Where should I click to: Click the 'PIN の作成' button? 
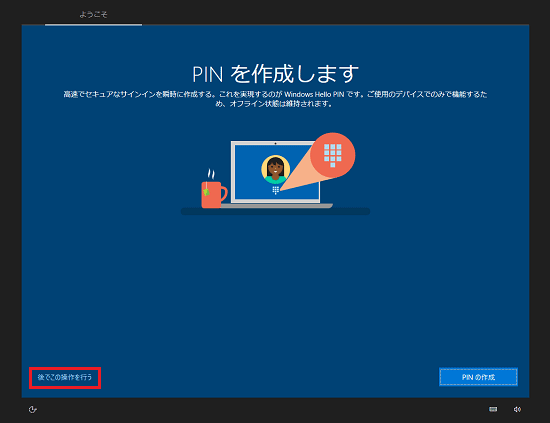pos(478,377)
